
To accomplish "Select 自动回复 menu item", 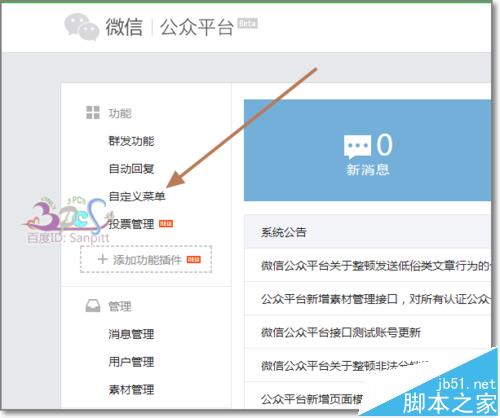I will point(131,169).
